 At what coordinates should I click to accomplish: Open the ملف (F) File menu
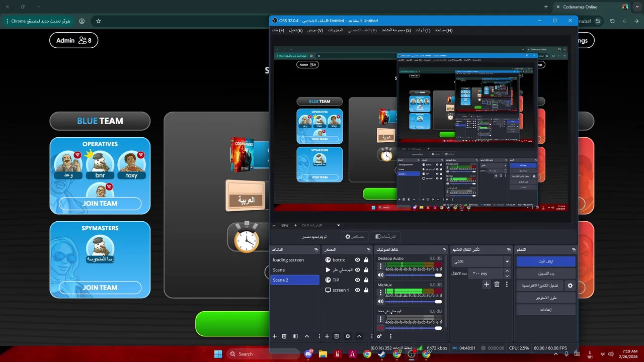tap(278, 30)
